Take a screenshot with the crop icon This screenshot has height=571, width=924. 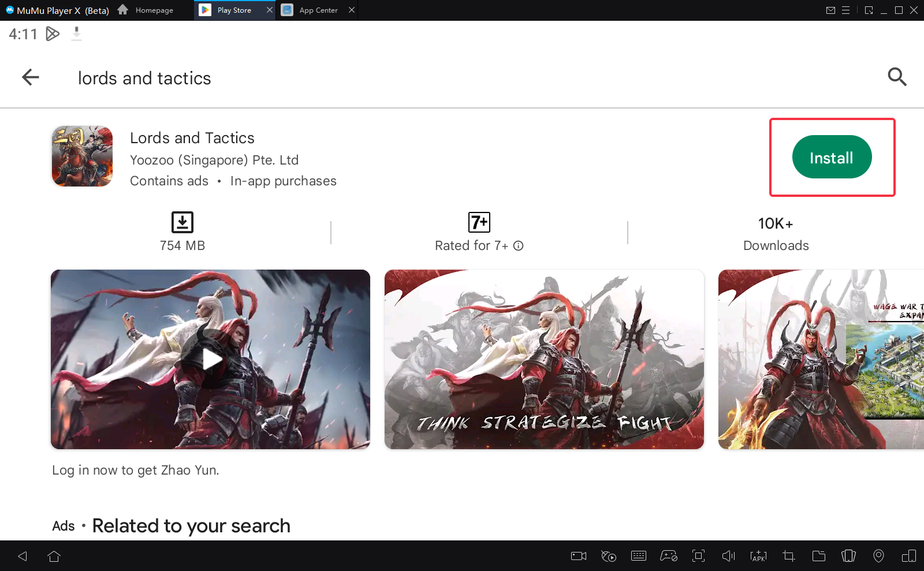pos(788,556)
